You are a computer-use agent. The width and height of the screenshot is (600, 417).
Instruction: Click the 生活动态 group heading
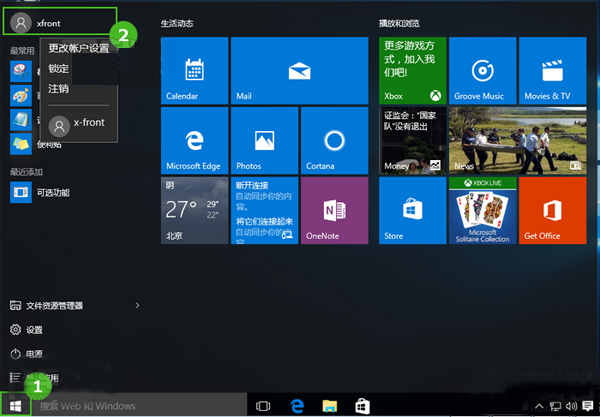(x=177, y=24)
